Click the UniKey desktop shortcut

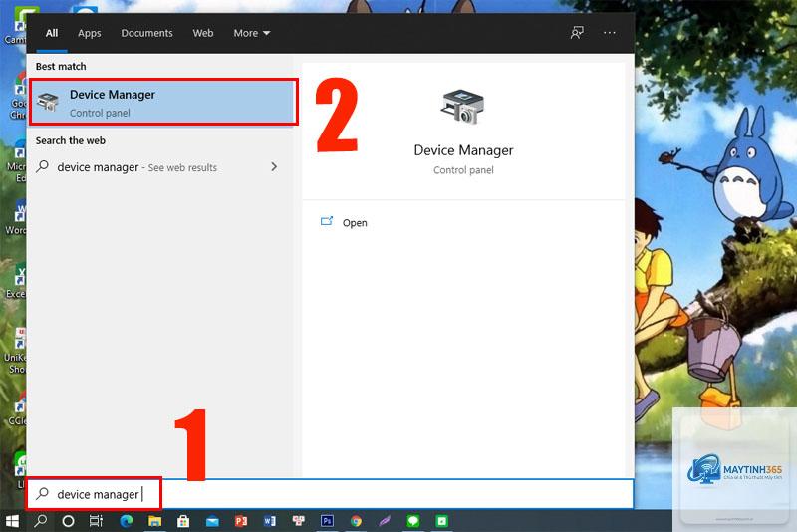tap(18, 351)
